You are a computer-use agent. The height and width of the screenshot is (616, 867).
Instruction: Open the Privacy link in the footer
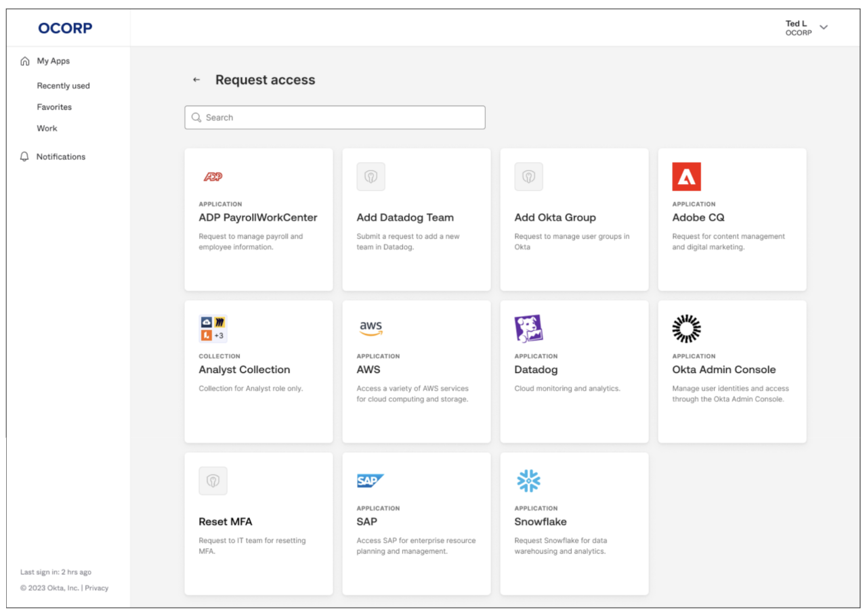tap(96, 588)
